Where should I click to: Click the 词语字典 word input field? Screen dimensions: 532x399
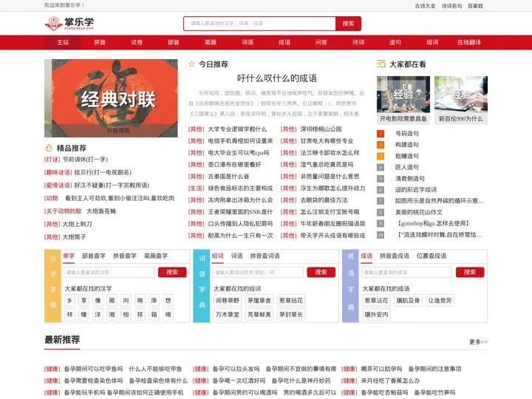tap(258, 273)
